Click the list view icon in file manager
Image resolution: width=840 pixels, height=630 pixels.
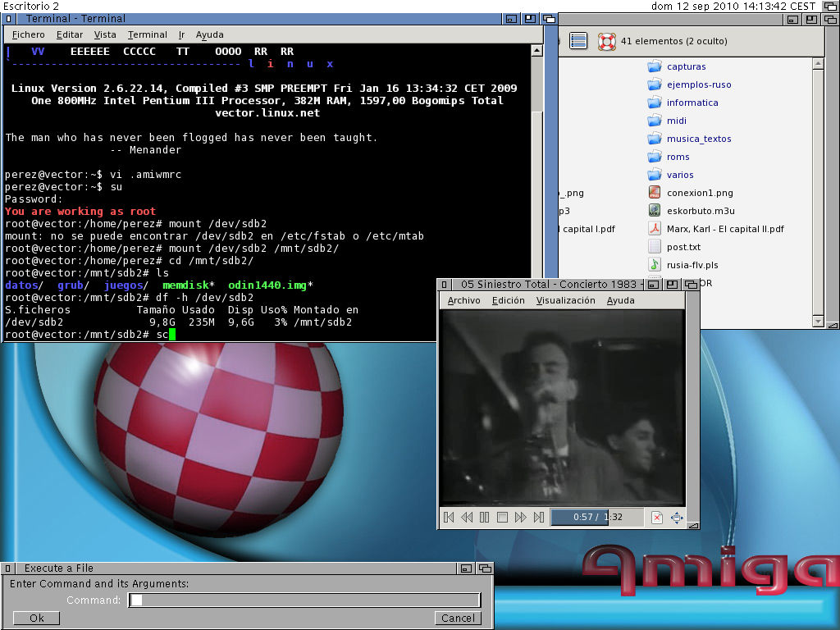point(578,41)
